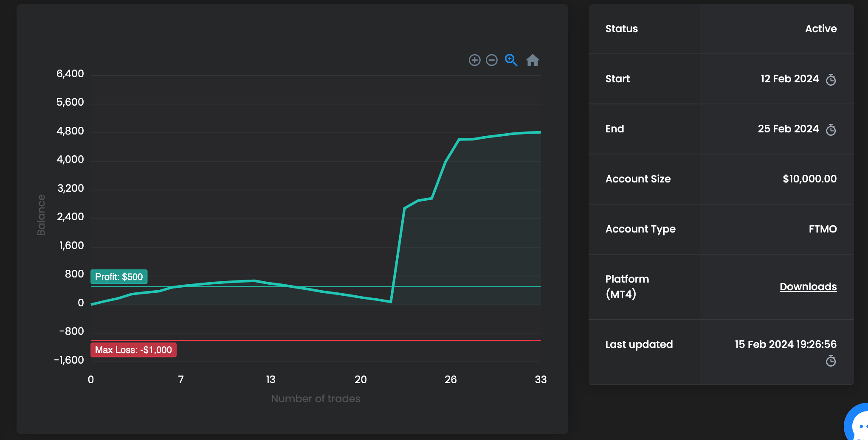Viewport: 868px width, 440px height.
Task: Click the 15 Feb 2024 19:26:56 timestamp
Action: point(785,345)
